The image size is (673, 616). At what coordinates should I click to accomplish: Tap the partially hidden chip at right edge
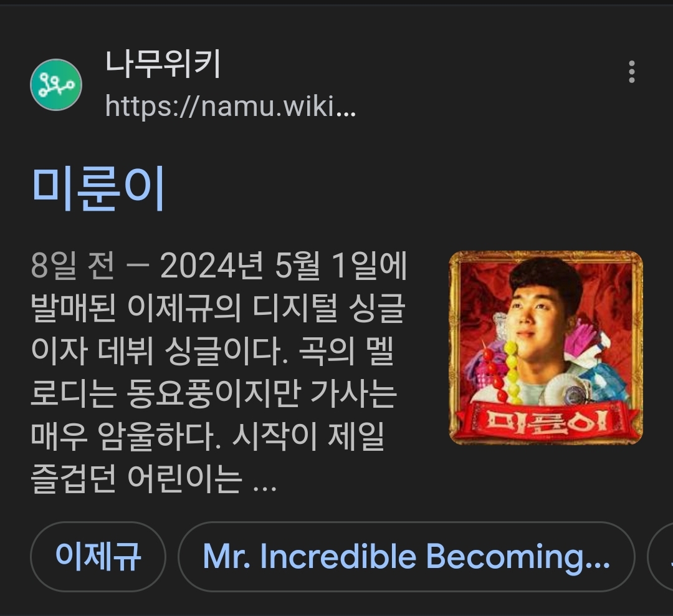click(661, 557)
